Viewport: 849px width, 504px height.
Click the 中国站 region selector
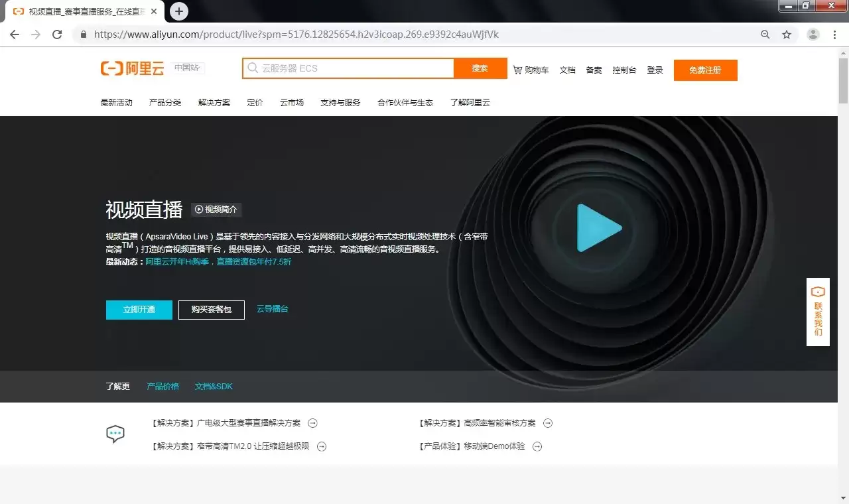coord(187,68)
